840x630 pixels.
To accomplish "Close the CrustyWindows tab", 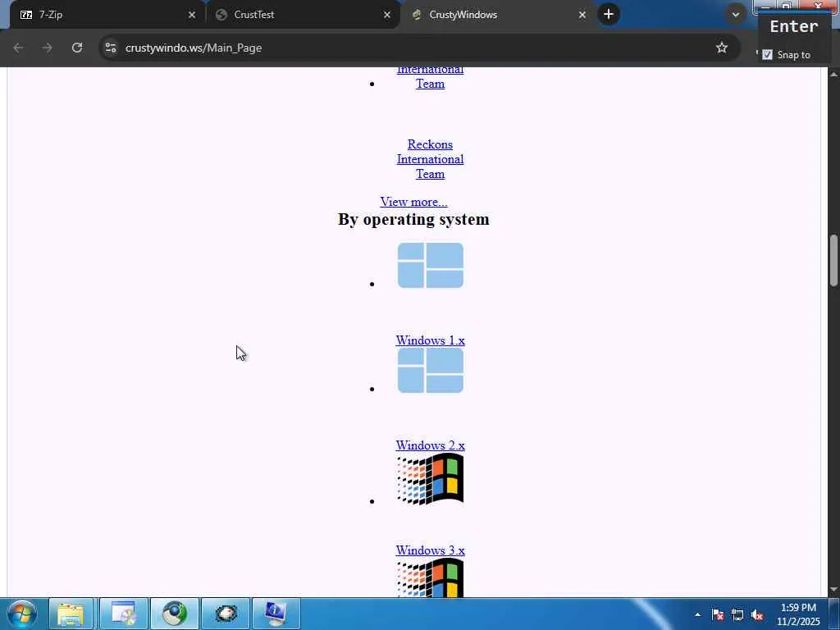I will point(582,15).
